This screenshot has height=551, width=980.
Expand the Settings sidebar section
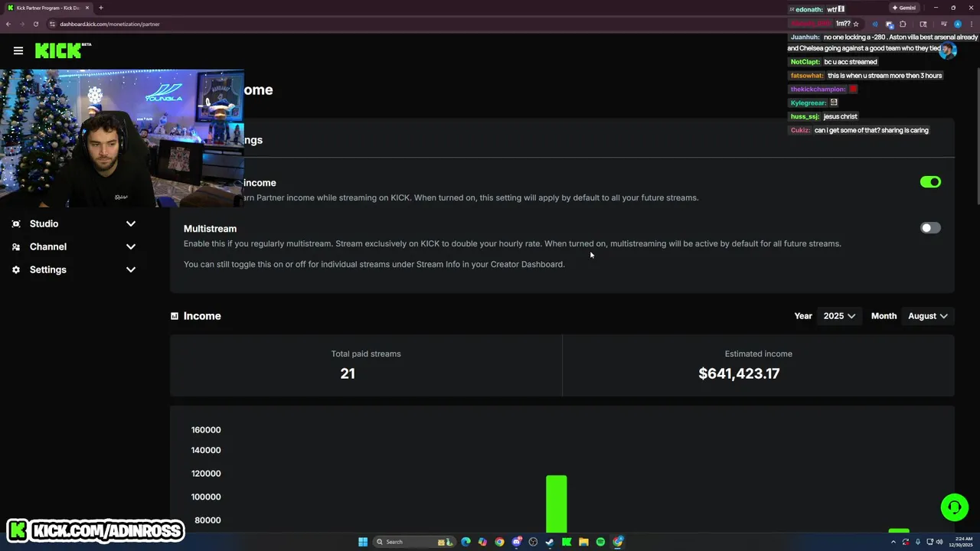coord(131,269)
